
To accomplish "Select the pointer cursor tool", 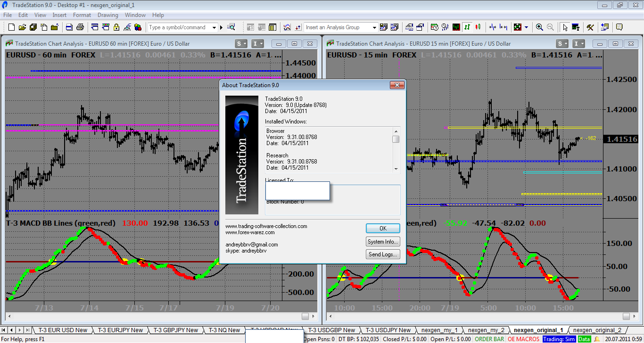I will pos(565,27).
